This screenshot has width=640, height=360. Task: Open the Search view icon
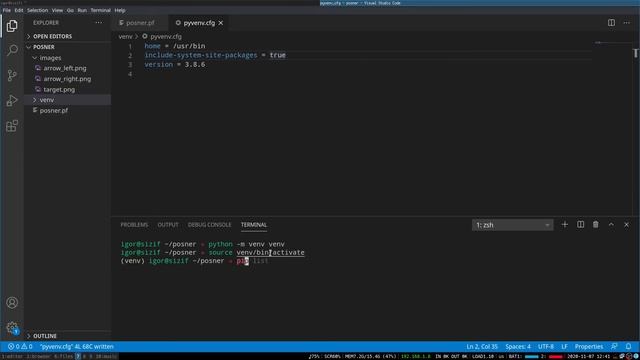12,51
